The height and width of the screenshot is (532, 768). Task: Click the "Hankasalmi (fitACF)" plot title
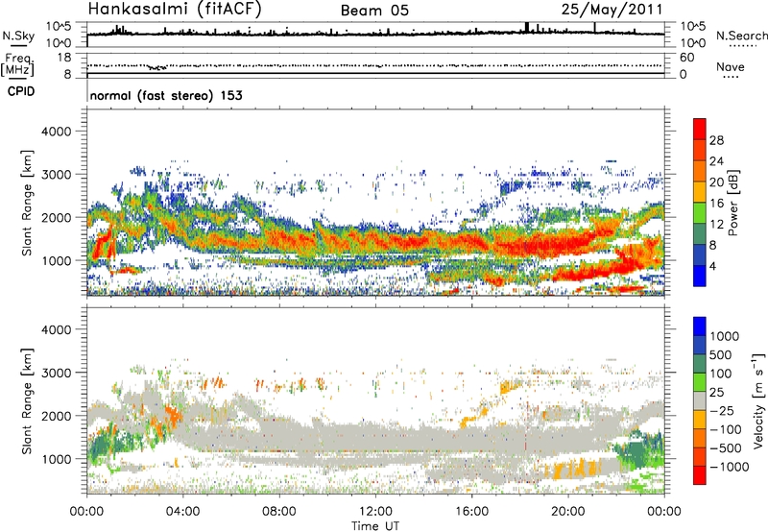click(175, 10)
